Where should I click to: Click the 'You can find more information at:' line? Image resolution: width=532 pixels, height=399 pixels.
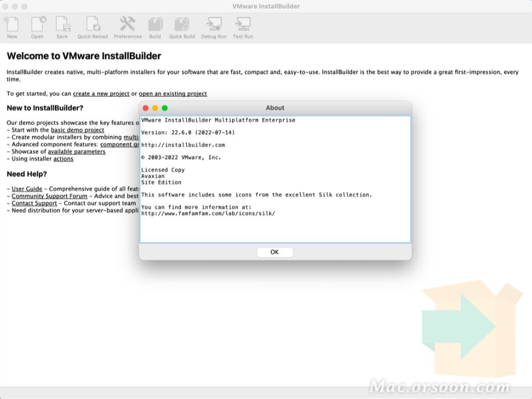196,207
